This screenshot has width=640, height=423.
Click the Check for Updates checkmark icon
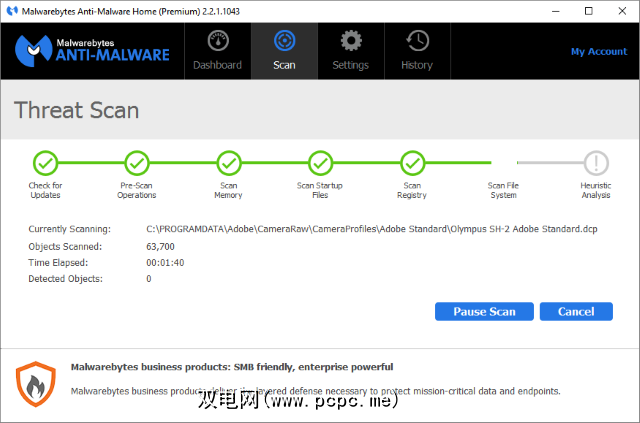[45, 163]
